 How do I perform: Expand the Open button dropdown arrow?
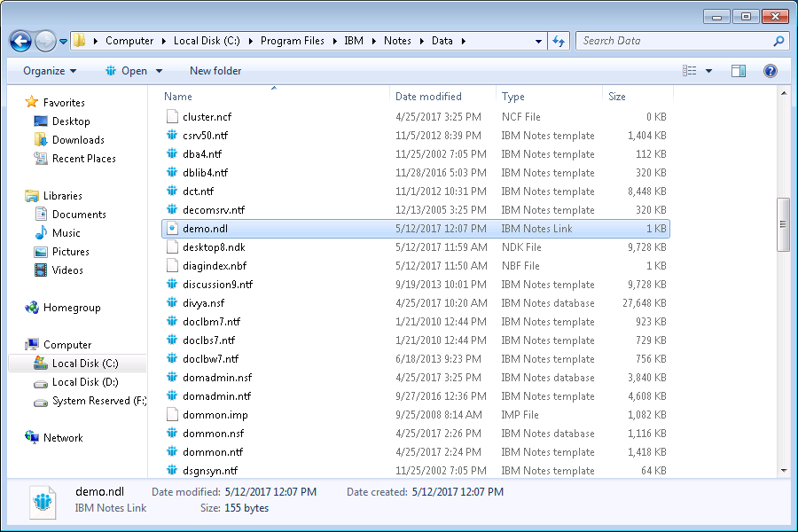point(160,71)
